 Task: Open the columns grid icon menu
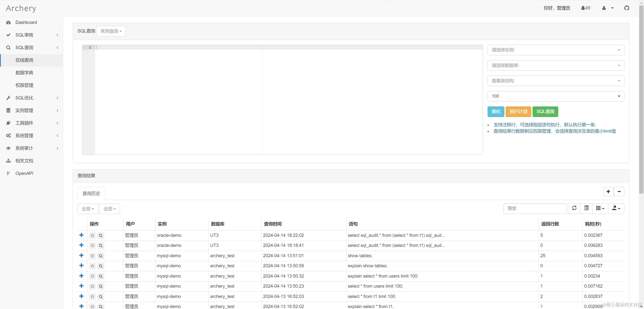click(600, 208)
